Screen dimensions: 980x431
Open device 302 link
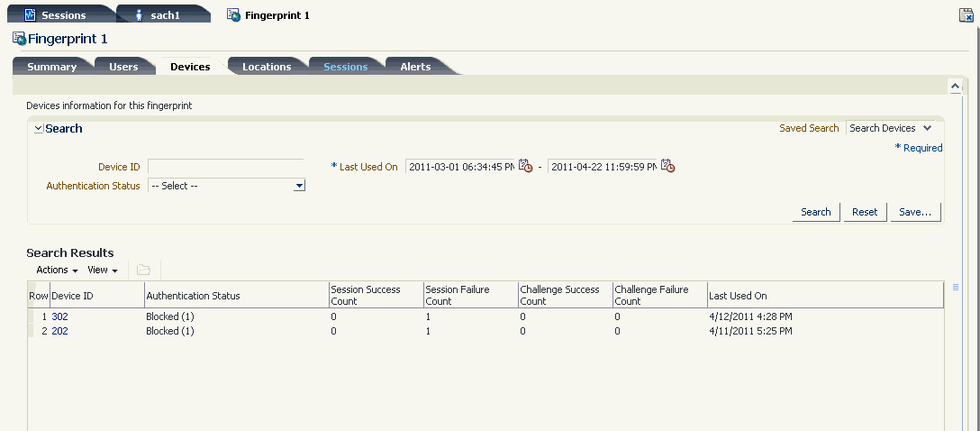[60, 316]
